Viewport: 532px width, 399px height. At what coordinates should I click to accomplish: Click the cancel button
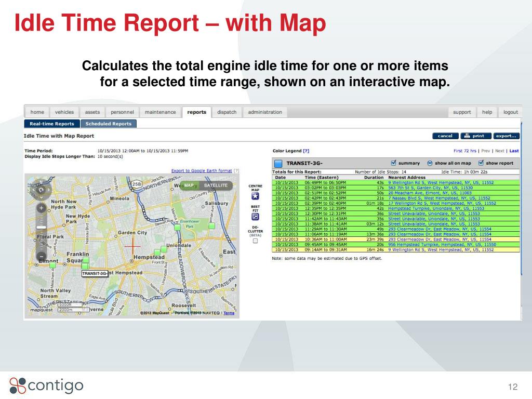coord(445,136)
